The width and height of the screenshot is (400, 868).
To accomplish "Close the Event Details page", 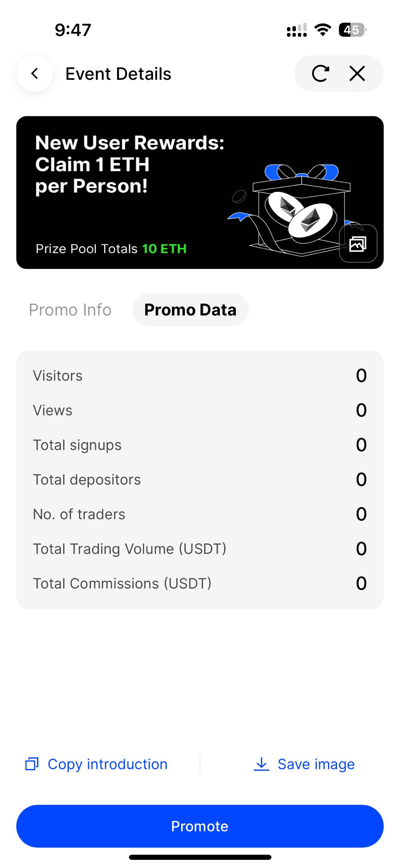I will pos(357,73).
